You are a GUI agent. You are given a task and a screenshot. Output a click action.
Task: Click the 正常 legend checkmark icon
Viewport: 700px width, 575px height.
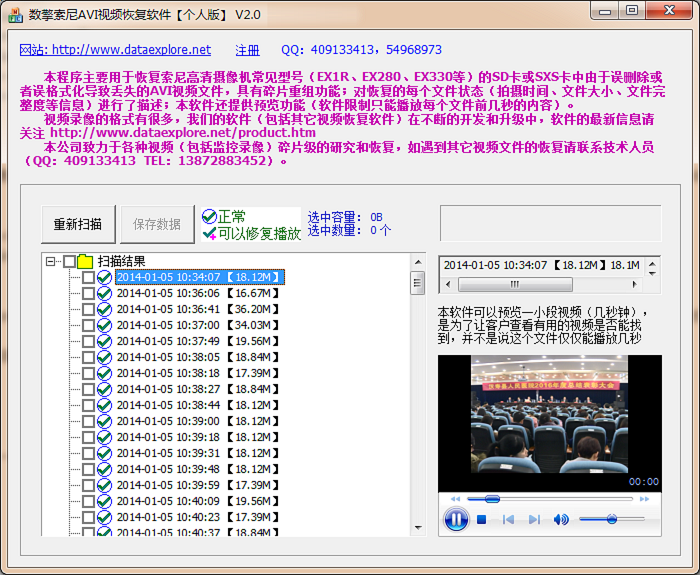[209, 217]
